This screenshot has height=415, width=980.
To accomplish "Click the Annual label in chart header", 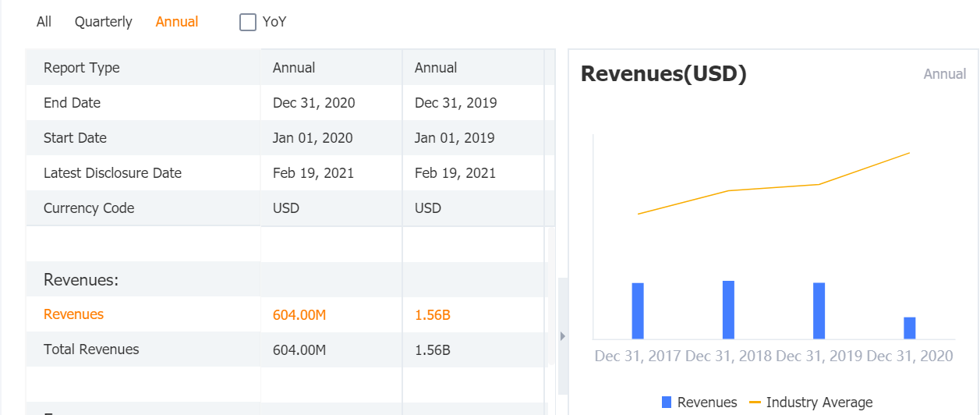I will pos(944,74).
